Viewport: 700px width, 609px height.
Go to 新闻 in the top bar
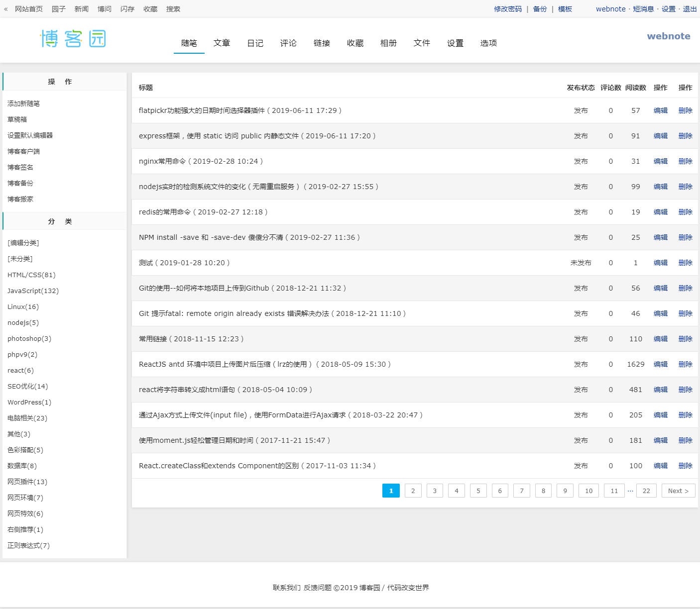coord(82,9)
